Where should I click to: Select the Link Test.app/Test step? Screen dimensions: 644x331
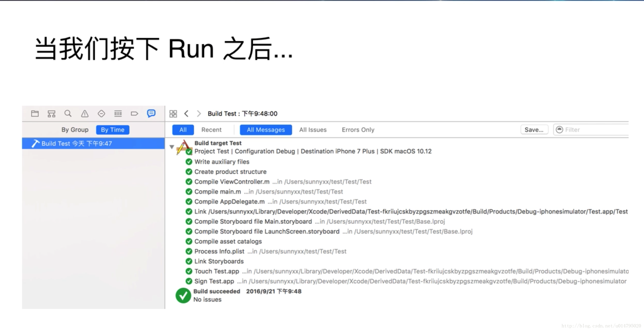pos(411,212)
